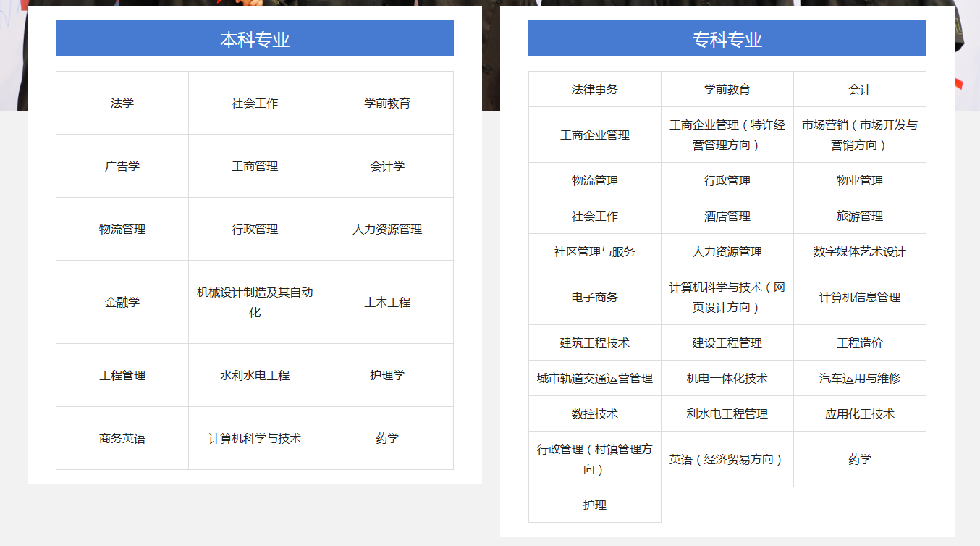Screen dimensions: 980x546
Task: Select 金融学 major cell
Action: coord(122,303)
